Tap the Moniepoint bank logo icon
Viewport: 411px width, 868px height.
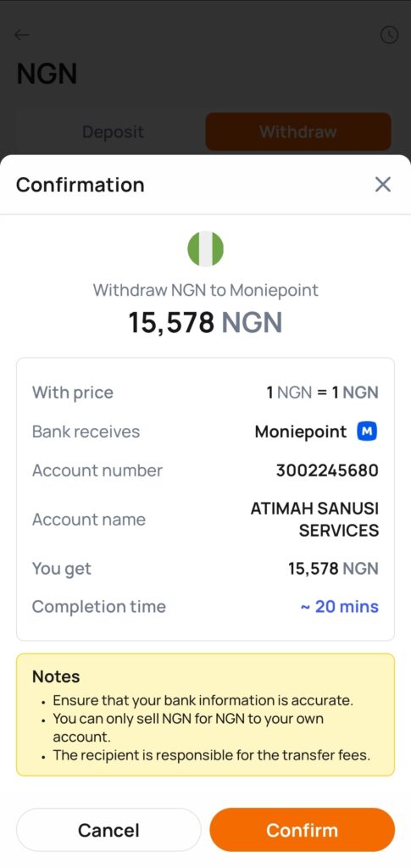pos(367,431)
